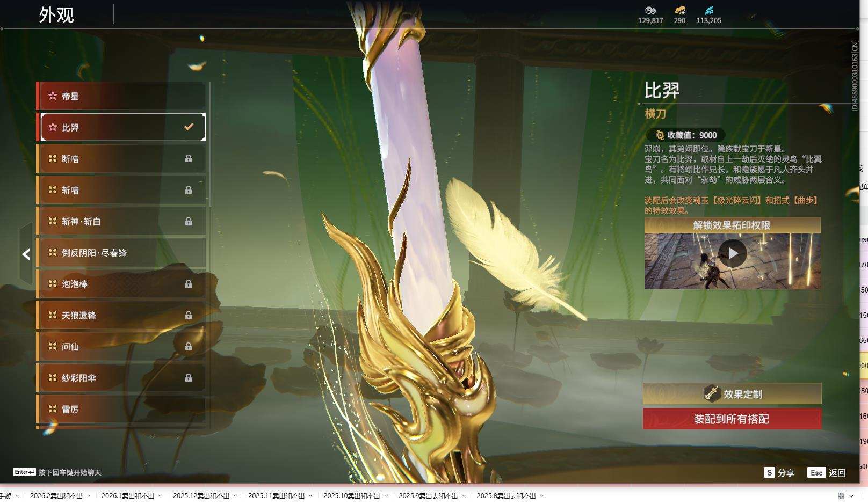Click the rarity icon beside 雷厉
Viewport: 868px width, 504px height.
(53, 409)
